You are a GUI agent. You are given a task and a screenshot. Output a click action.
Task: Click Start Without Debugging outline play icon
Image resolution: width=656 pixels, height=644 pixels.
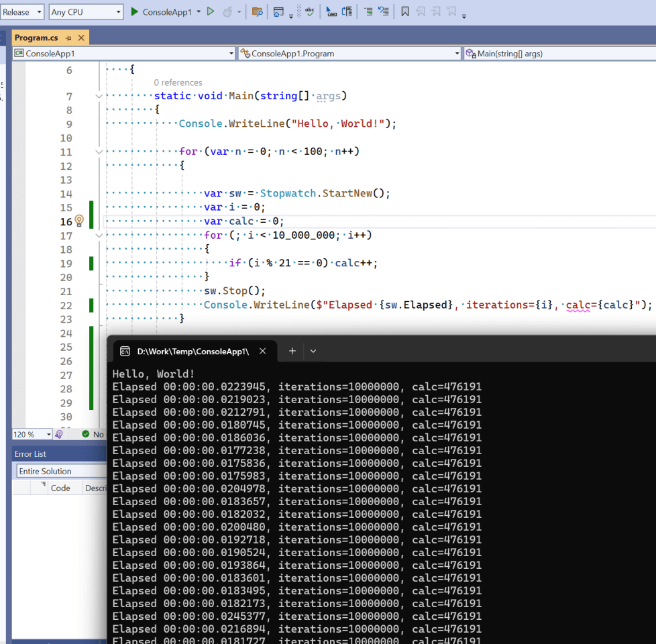pos(211,12)
